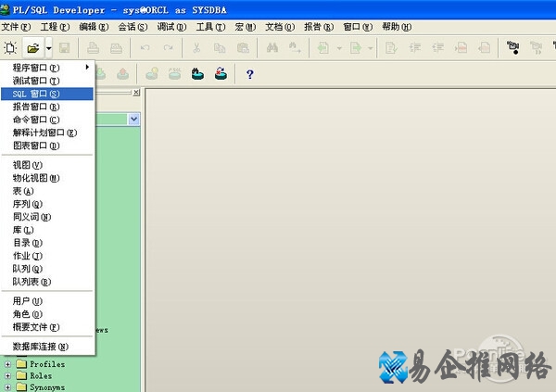Open the 宏(M) menu
Screen dimensions: 556x392
245,27
